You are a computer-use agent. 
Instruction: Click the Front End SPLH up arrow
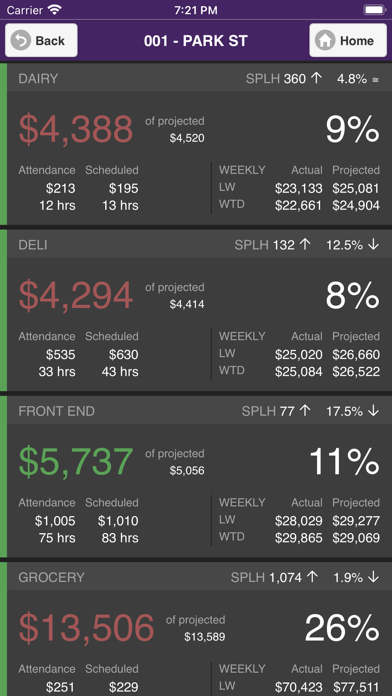[305, 411]
